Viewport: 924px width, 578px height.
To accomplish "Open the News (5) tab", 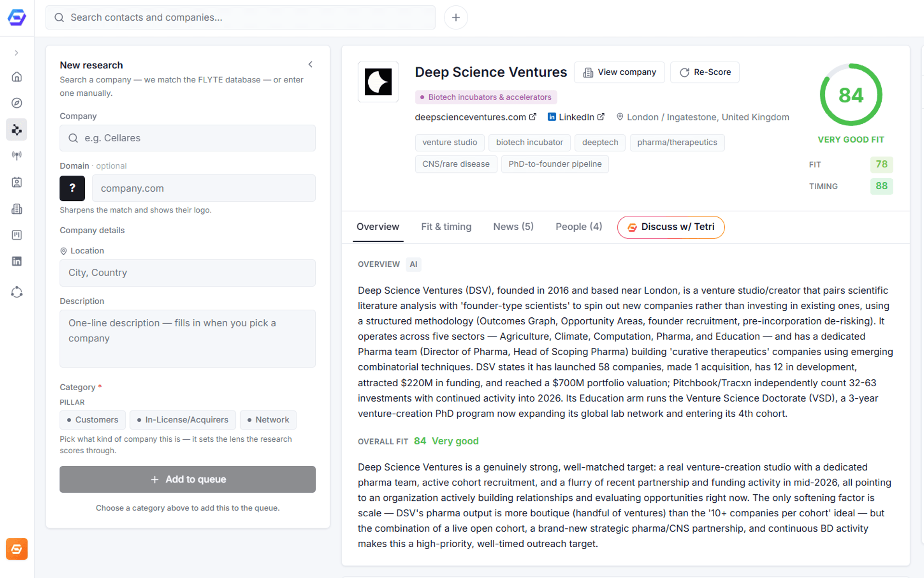I will coord(513,227).
